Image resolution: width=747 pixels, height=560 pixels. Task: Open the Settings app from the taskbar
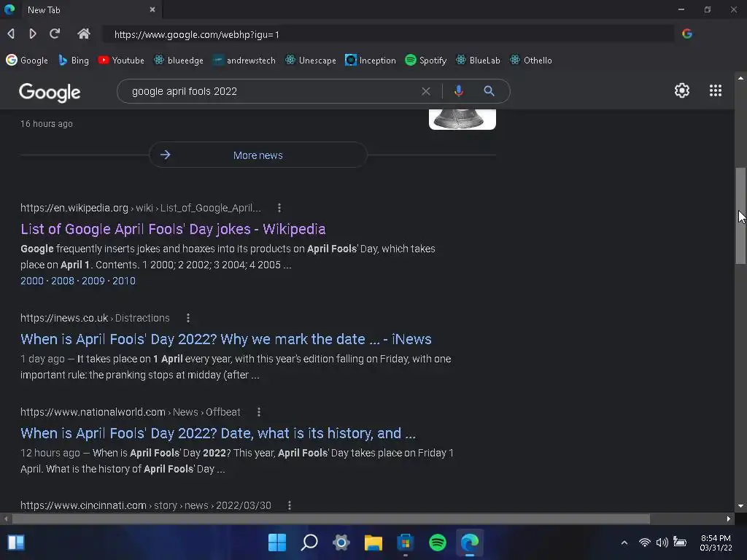pos(341,542)
